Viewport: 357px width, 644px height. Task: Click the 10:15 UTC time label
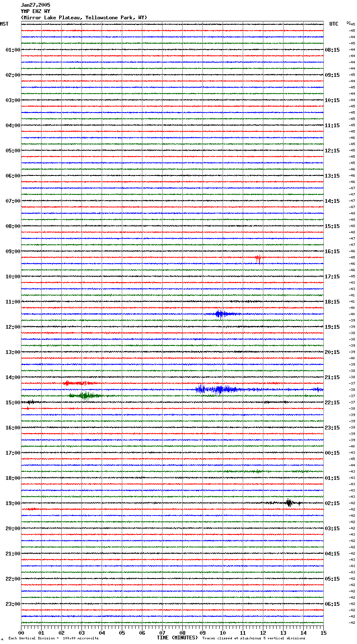(332, 100)
